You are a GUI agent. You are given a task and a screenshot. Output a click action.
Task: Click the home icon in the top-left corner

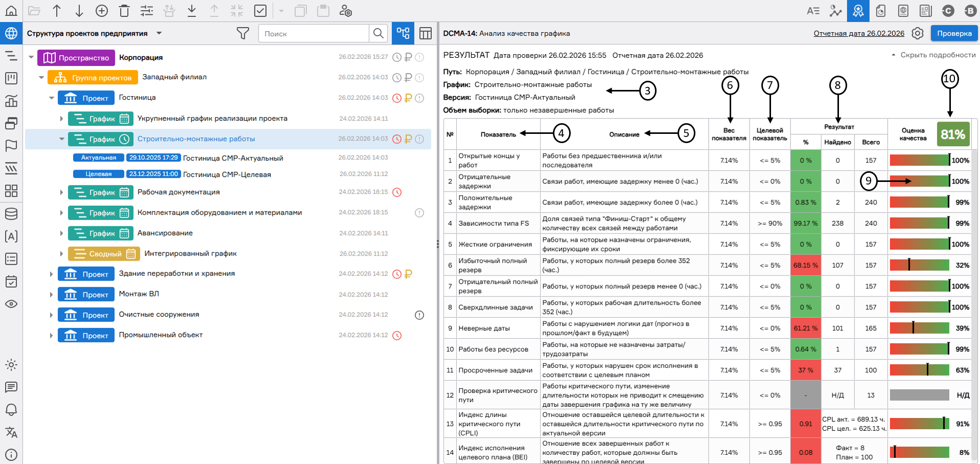point(11,11)
